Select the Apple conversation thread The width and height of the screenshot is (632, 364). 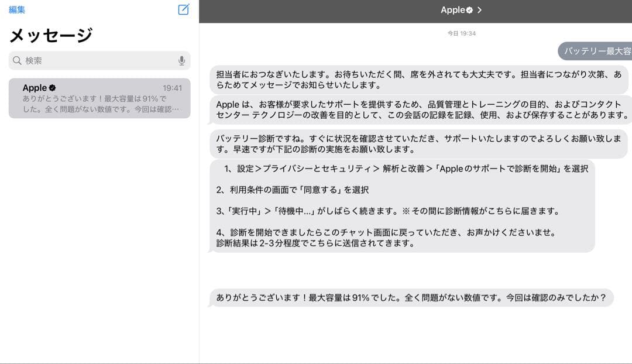point(99,97)
